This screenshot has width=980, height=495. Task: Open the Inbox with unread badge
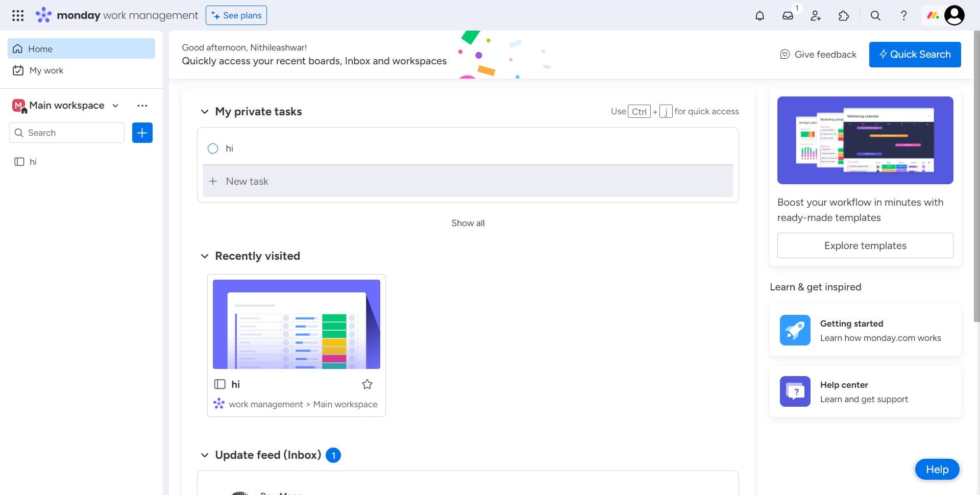(x=788, y=15)
